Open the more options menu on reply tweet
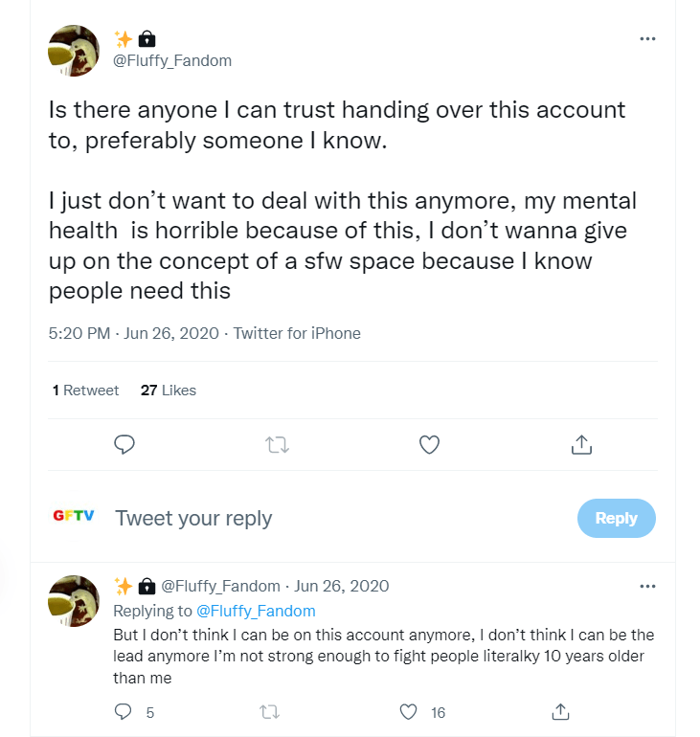This screenshot has height=737, width=700. coord(647,586)
